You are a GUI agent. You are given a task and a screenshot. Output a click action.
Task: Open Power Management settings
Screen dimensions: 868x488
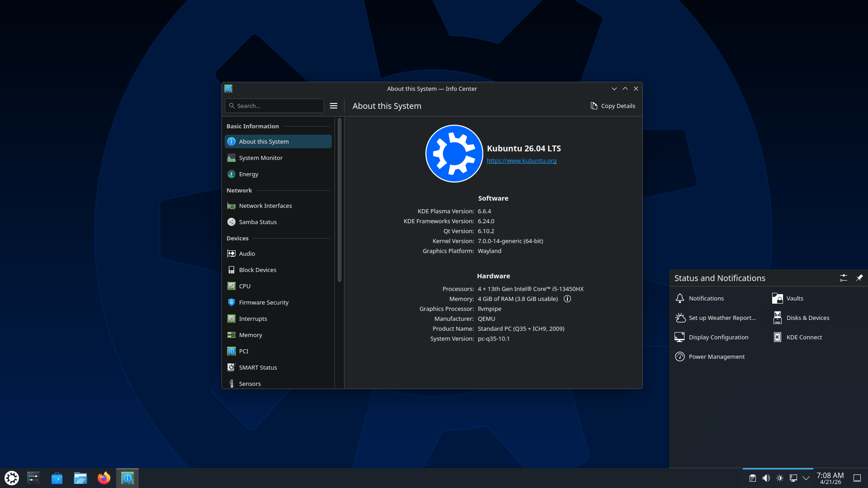coord(716,356)
